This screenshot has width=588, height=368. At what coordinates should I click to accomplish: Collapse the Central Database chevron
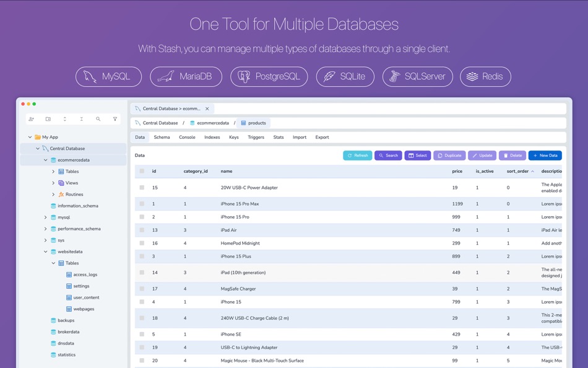pyautogui.click(x=38, y=148)
